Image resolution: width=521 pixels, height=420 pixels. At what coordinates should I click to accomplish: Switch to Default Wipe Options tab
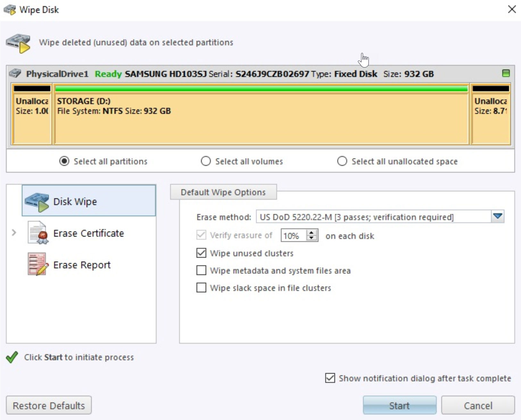click(223, 192)
